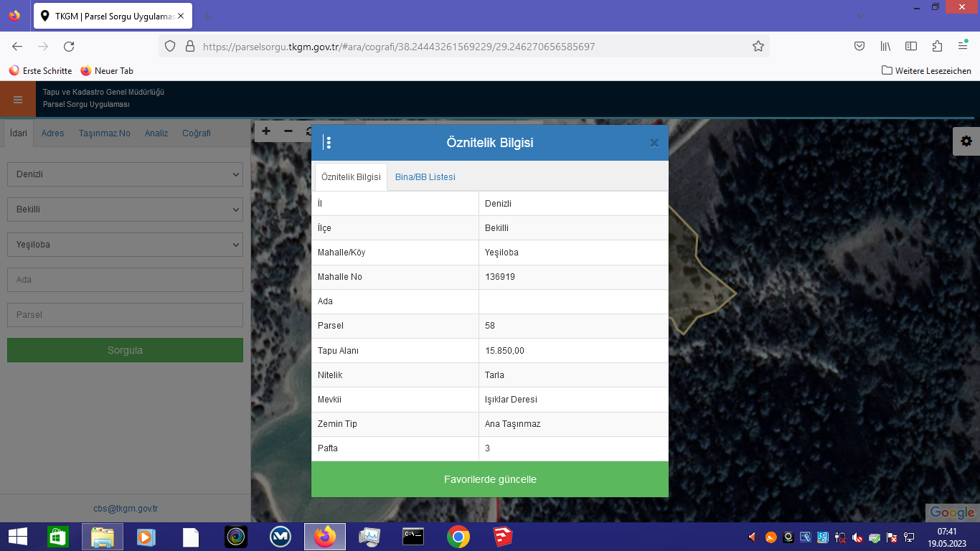The image size is (980, 551).
Task: Bookmark this page with the star icon
Action: [x=758, y=47]
